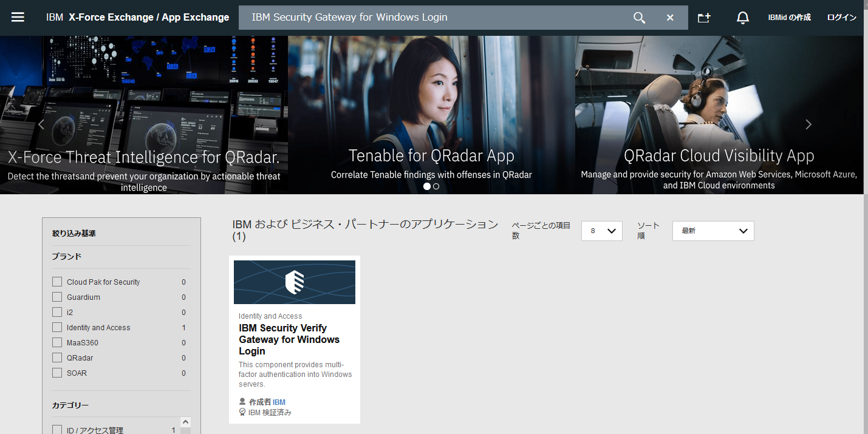Click the IBM Security Verify shield thumbnail
868x434 pixels.
[x=295, y=282]
